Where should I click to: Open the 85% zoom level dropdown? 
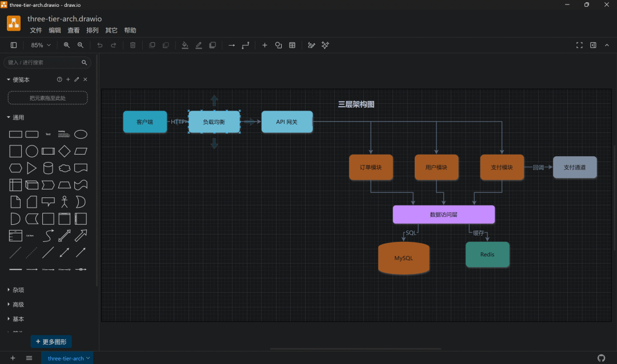point(41,45)
